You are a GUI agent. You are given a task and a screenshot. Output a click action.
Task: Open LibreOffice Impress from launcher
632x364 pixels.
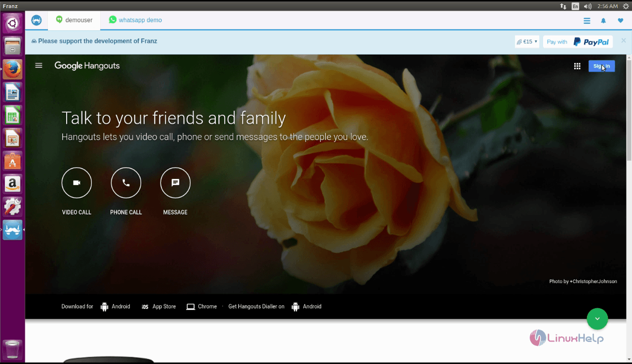(12, 139)
